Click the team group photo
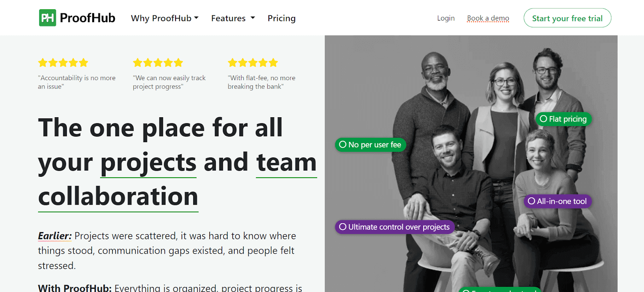644x292 pixels. pyautogui.click(x=471, y=164)
